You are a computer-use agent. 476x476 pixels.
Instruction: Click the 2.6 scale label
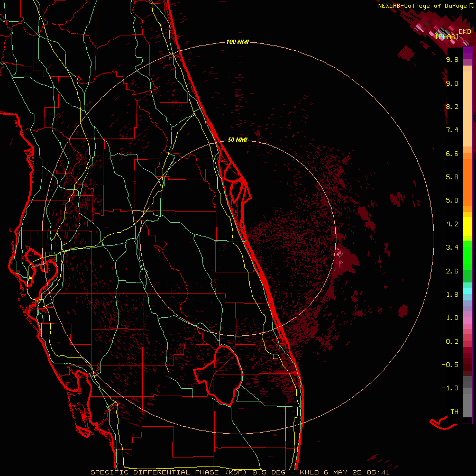(x=452, y=271)
